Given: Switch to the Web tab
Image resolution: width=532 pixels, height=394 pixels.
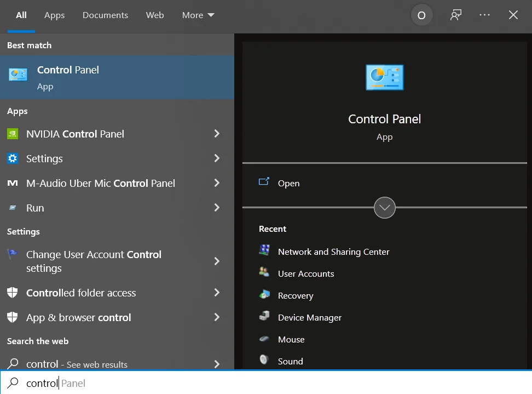Looking at the screenshot, I should pyautogui.click(x=155, y=15).
